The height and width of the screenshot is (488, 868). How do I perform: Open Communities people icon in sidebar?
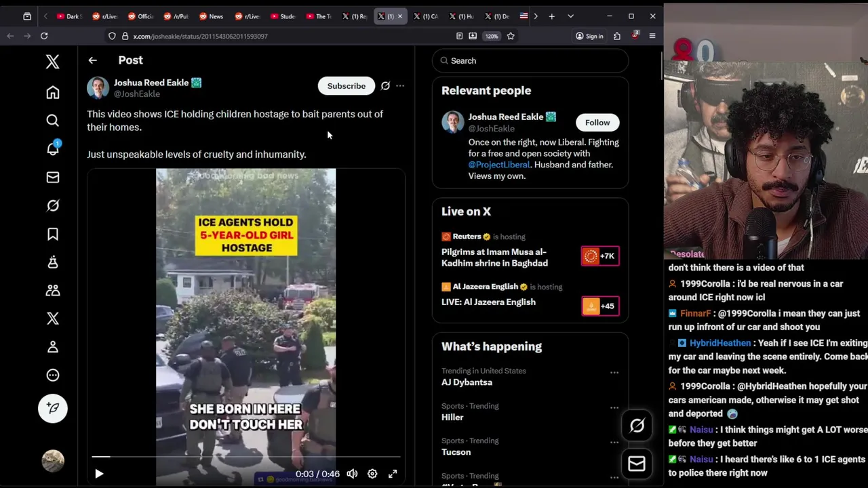tap(52, 290)
